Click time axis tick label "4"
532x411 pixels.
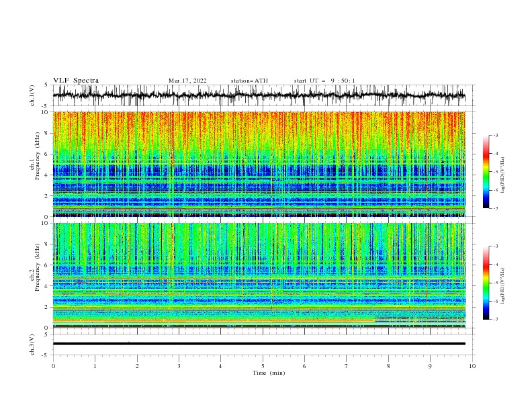pos(220,366)
